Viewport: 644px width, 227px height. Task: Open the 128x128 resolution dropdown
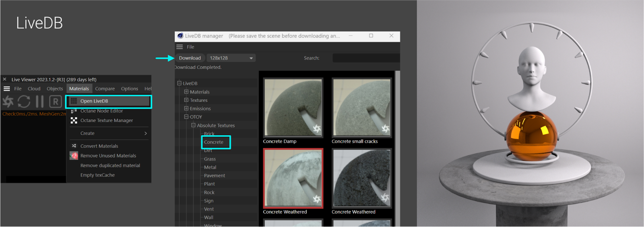pos(231,58)
